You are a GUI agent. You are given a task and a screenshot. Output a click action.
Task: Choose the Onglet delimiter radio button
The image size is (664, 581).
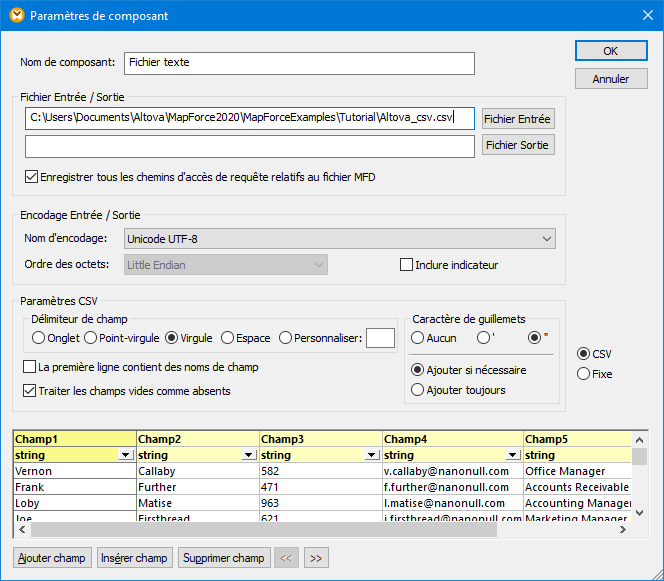click(x=39, y=338)
